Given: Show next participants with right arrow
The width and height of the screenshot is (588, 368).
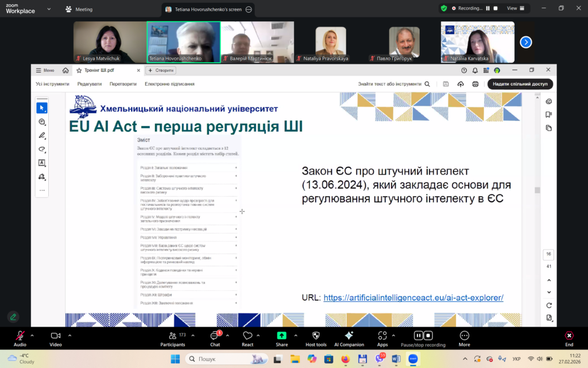Looking at the screenshot, I should pos(525,42).
